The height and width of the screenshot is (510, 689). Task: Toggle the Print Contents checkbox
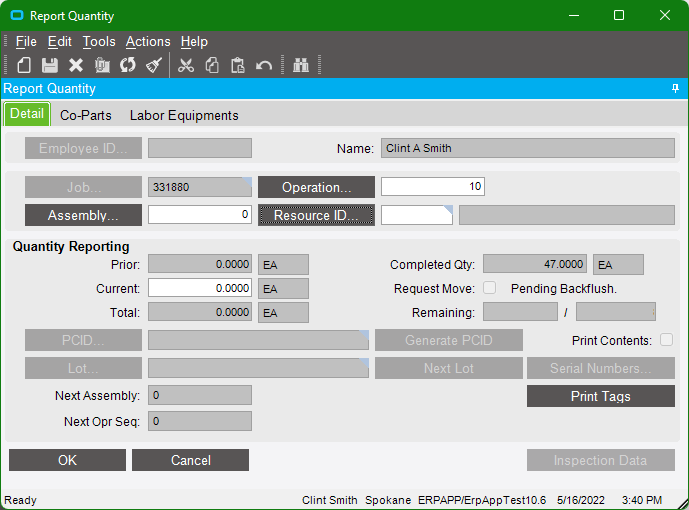(x=666, y=340)
